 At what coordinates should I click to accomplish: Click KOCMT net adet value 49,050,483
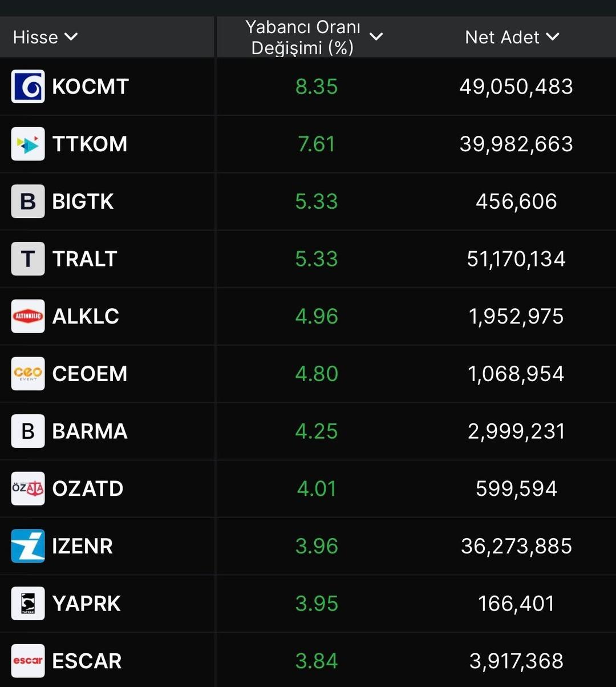click(516, 87)
